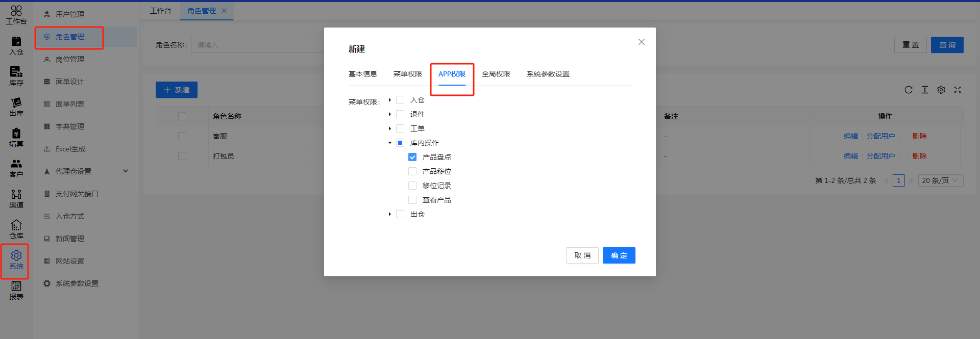This screenshot has width=980, height=339.
Task: Click the 确定 confirm button
Action: (619, 255)
